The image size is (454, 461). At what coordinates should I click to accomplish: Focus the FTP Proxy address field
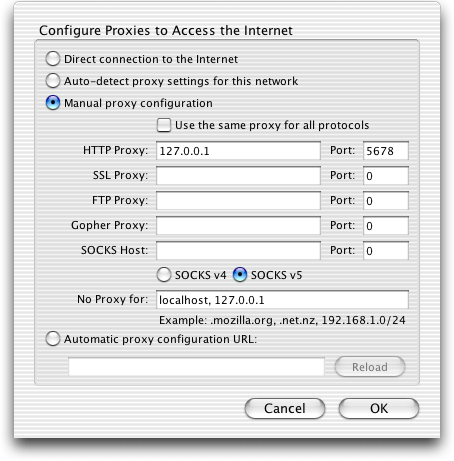click(238, 201)
